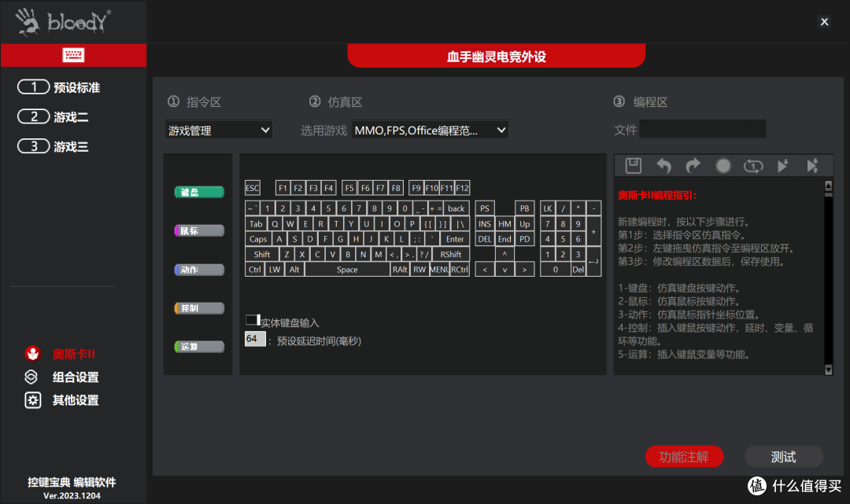Click the 功能注解 red button
The width and height of the screenshot is (850, 504).
coord(684,457)
